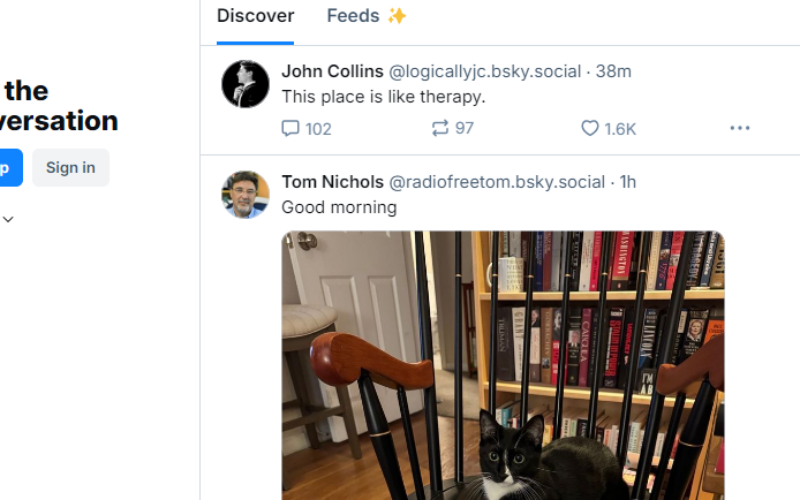Click the blue sign up button
This screenshot has height=500, width=800.
(x=8, y=167)
